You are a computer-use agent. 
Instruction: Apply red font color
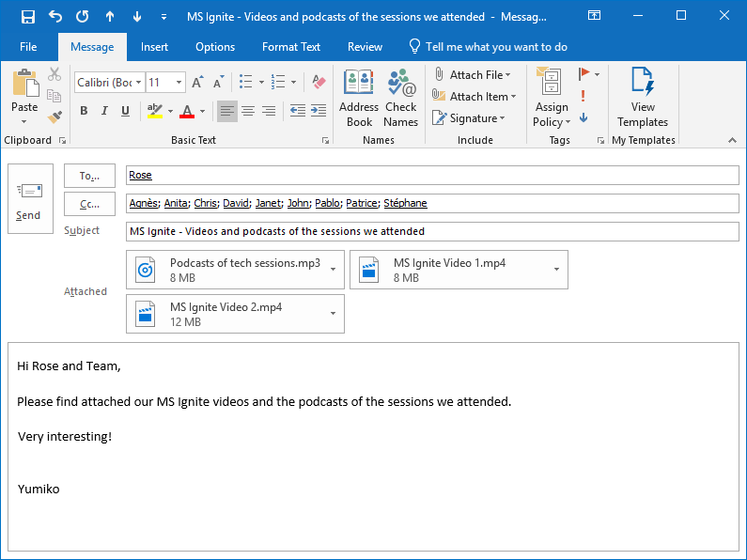(187, 111)
